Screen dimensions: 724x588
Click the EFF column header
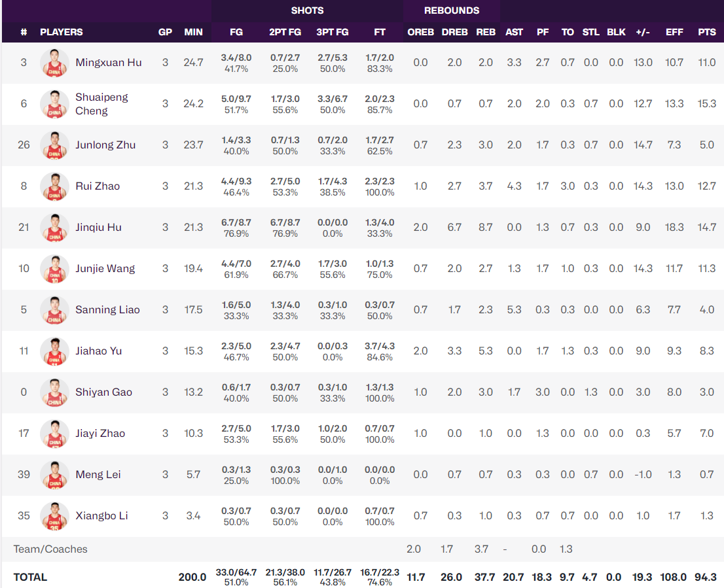coord(674,32)
